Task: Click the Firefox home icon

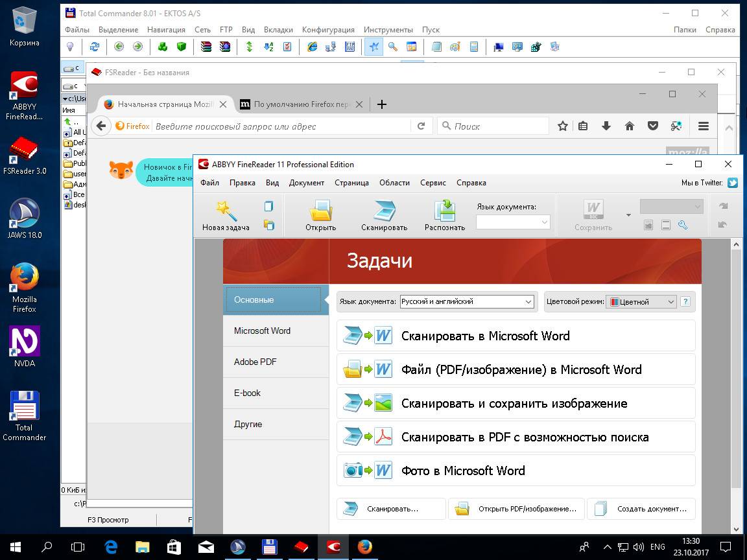Action: (630, 126)
